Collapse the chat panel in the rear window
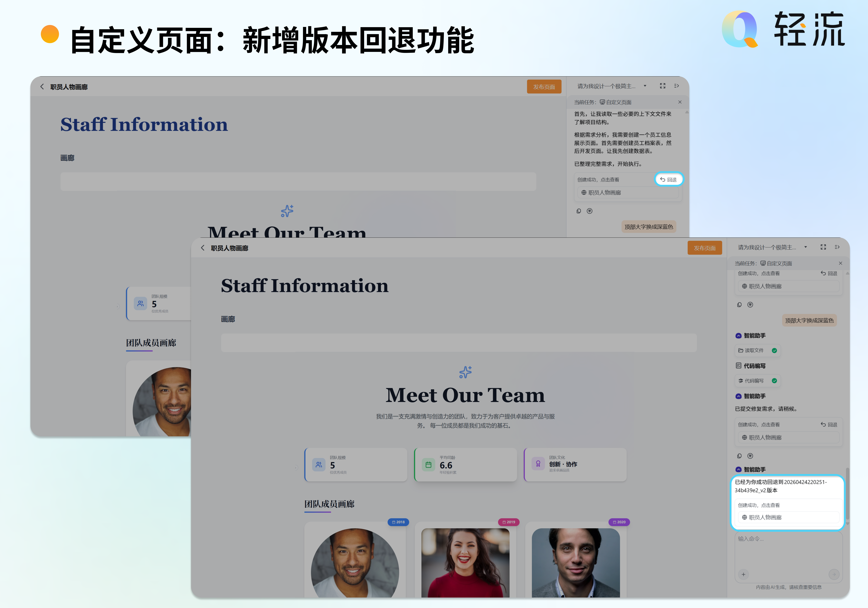 (x=677, y=86)
